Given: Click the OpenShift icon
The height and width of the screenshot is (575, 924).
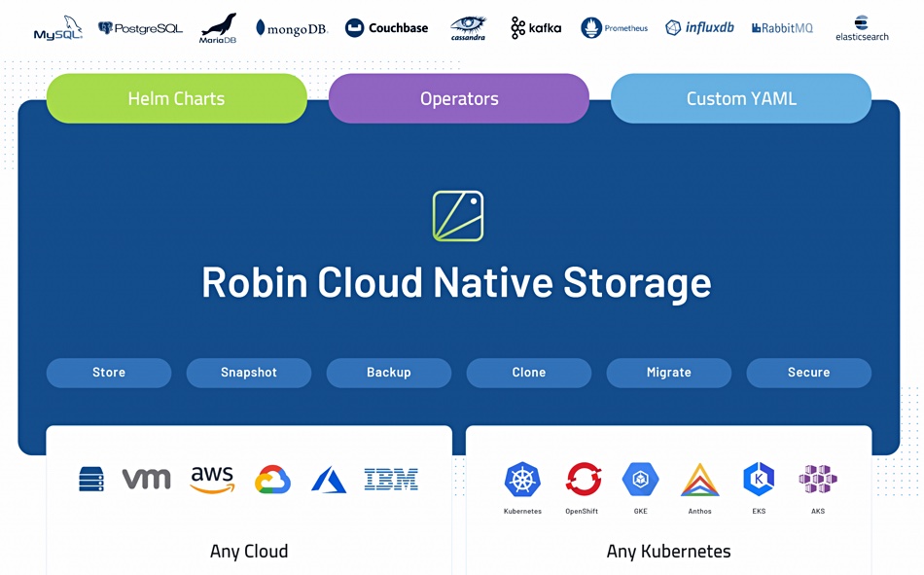Looking at the screenshot, I should [583, 479].
